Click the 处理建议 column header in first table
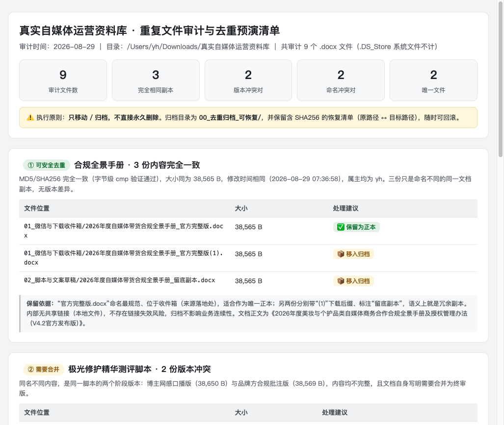 [345, 208]
